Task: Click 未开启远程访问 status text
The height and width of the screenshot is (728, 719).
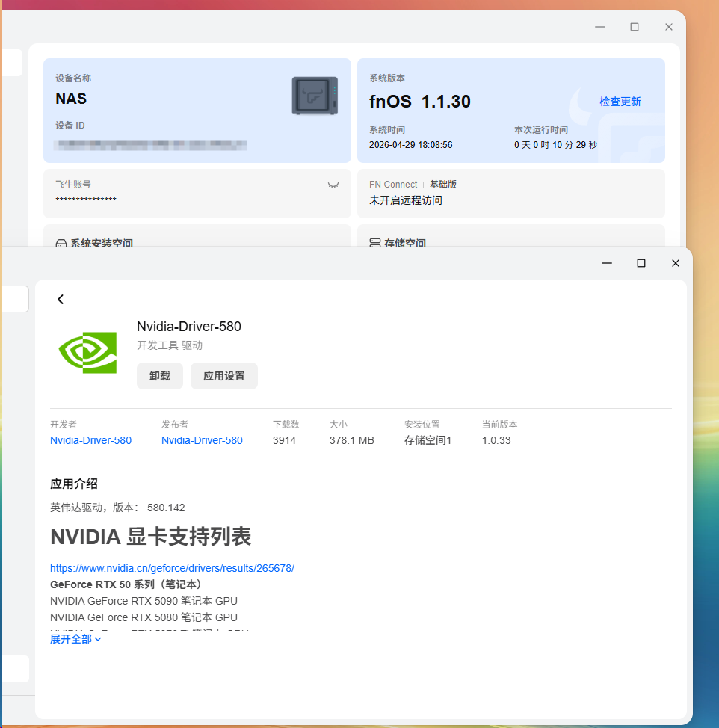Action: [406, 200]
